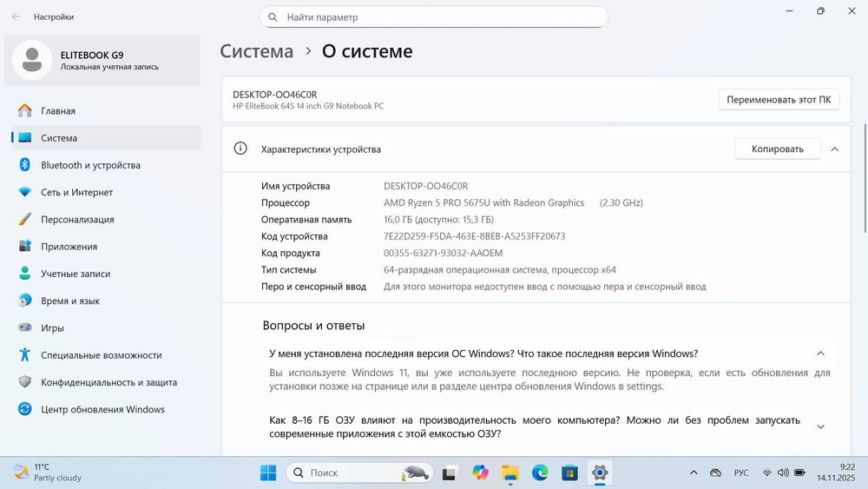Click the Windows Update circular arrows icon

[x=25, y=409]
